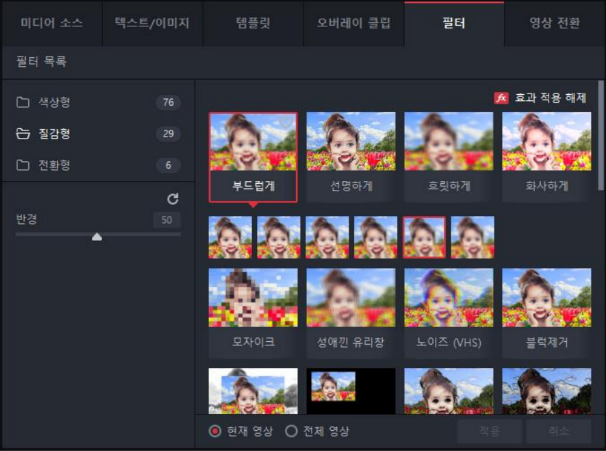Viewport: 606px width, 451px height.
Task: Click the 취소 button
Action: coord(561,431)
